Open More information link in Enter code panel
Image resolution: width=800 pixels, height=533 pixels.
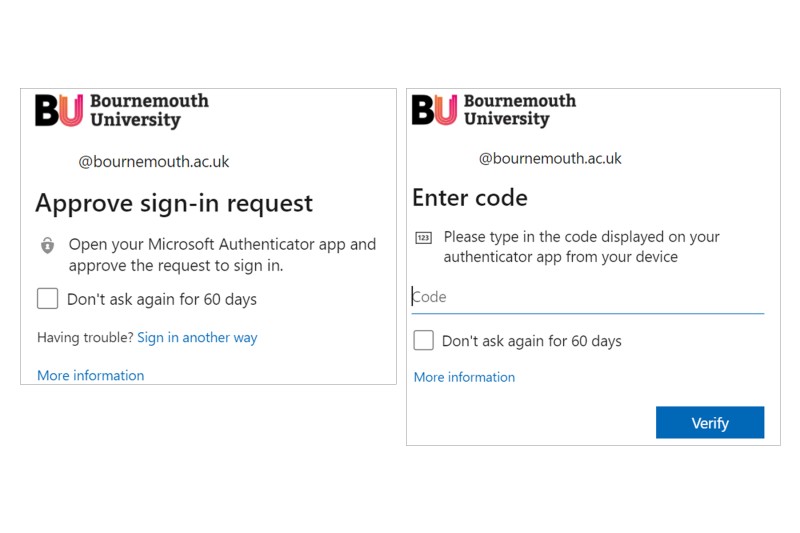[464, 377]
